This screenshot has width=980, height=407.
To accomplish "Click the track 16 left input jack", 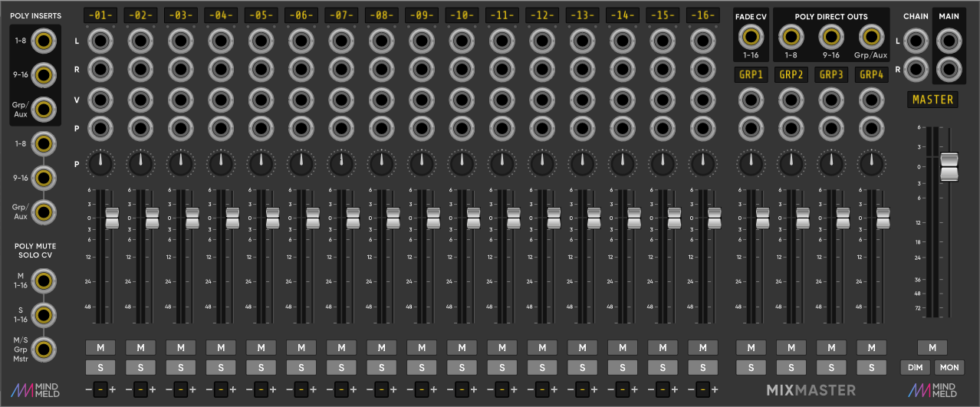I will [702, 41].
